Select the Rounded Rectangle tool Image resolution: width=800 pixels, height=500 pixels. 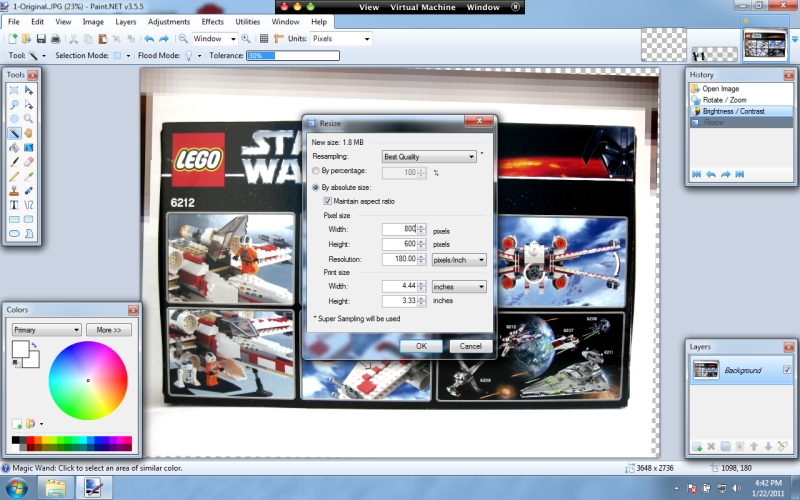29,219
